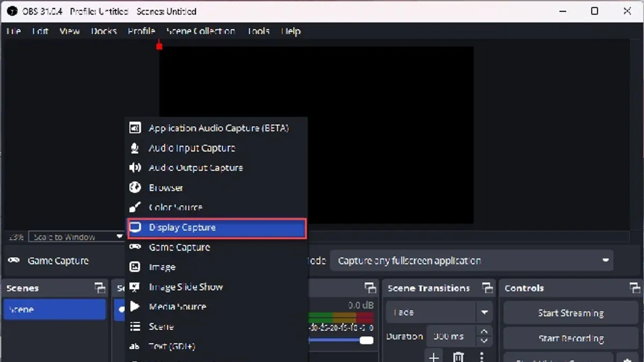Click the monitor icon beside Display Capture
644x362 pixels.
pos(135,227)
